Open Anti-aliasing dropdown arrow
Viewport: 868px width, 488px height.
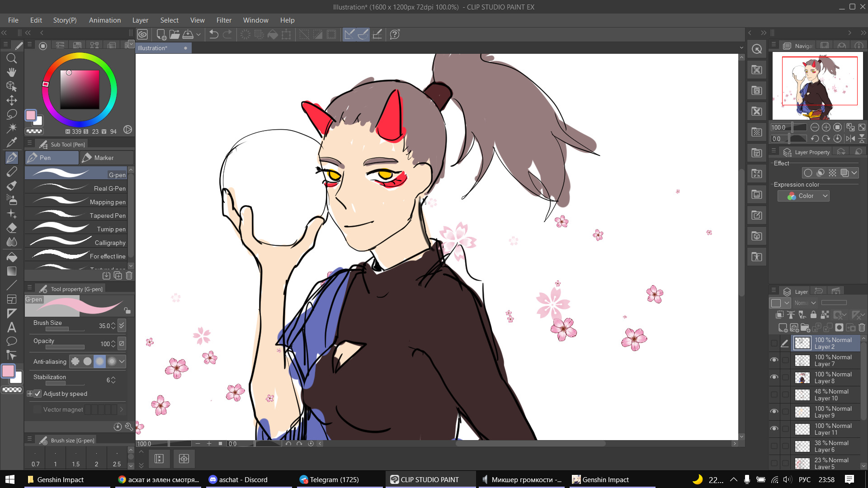122,361
